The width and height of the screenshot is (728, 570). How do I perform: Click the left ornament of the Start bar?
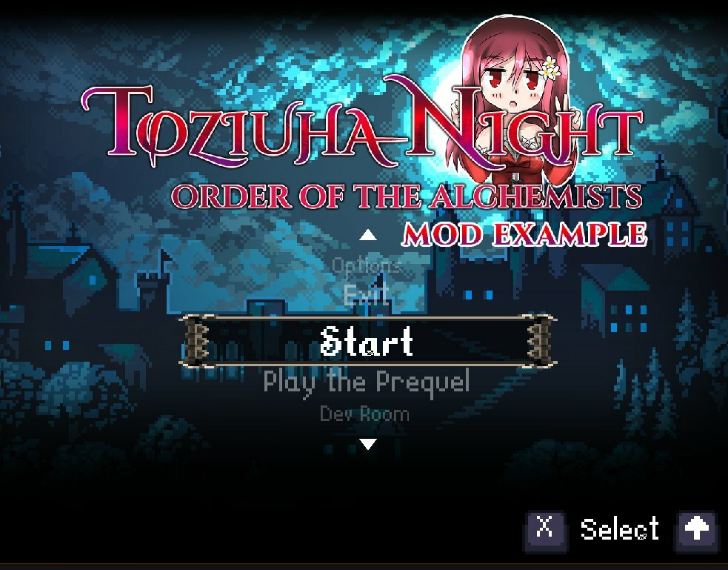coord(196,342)
